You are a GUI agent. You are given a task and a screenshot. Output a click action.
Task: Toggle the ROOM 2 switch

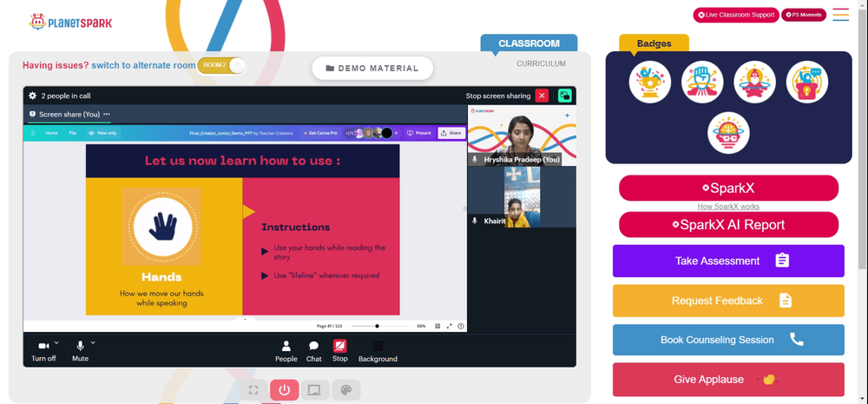[220, 65]
